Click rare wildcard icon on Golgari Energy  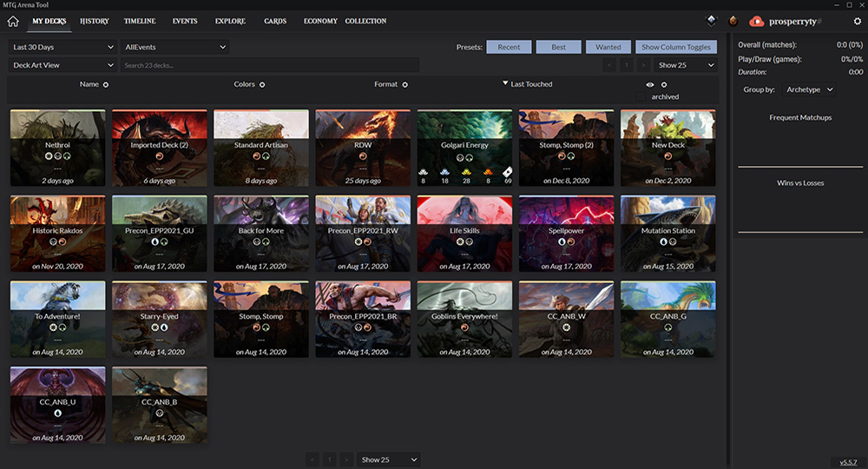point(466,172)
